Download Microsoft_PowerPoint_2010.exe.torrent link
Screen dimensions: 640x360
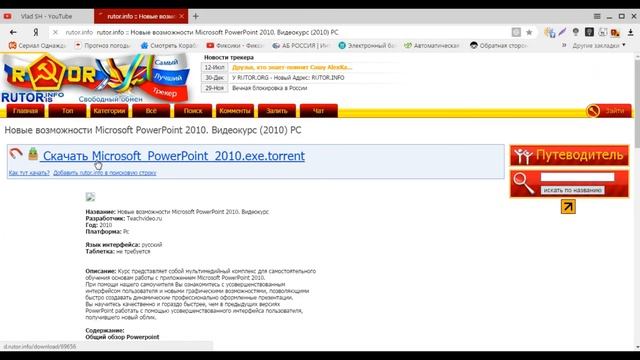(x=173, y=156)
